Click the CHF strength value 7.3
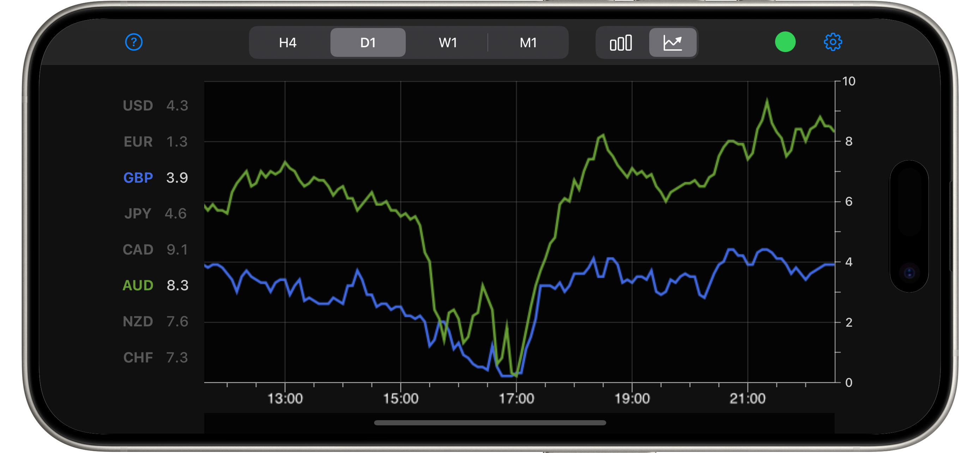Viewport: 980px width, 453px height. tap(177, 357)
